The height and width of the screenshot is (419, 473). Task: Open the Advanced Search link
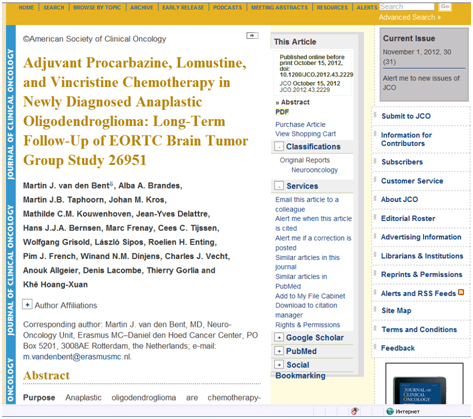410,17
